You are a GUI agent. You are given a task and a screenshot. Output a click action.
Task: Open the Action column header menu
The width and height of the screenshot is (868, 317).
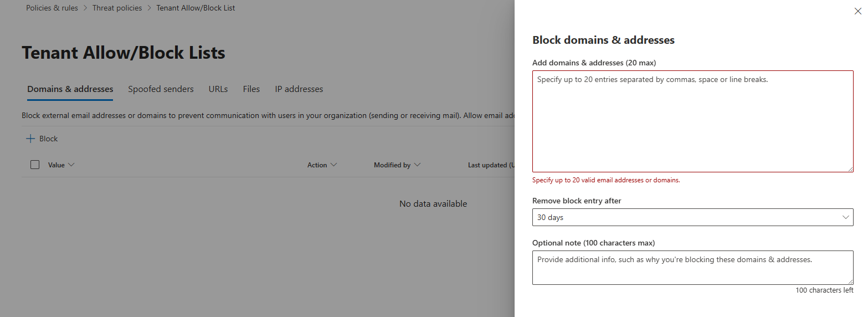click(x=322, y=165)
